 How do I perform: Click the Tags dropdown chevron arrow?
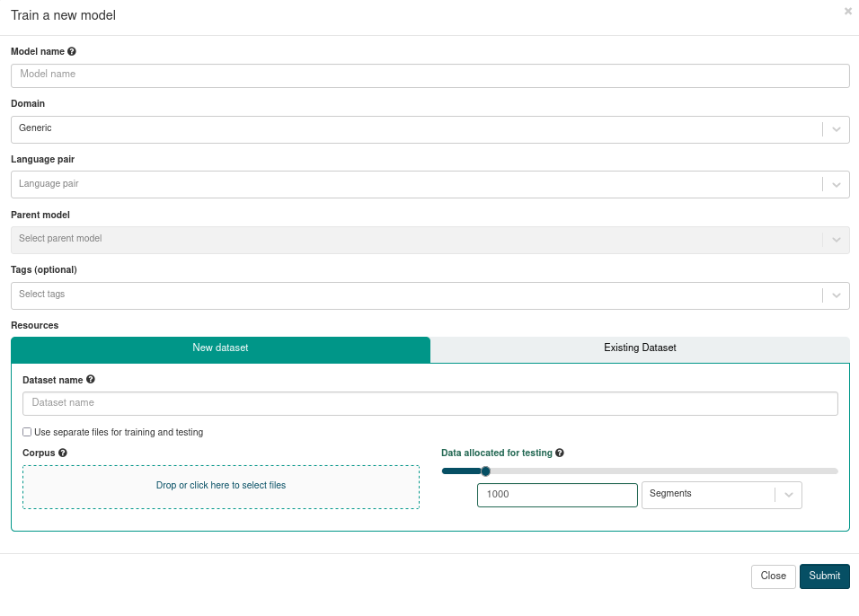pos(836,295)
